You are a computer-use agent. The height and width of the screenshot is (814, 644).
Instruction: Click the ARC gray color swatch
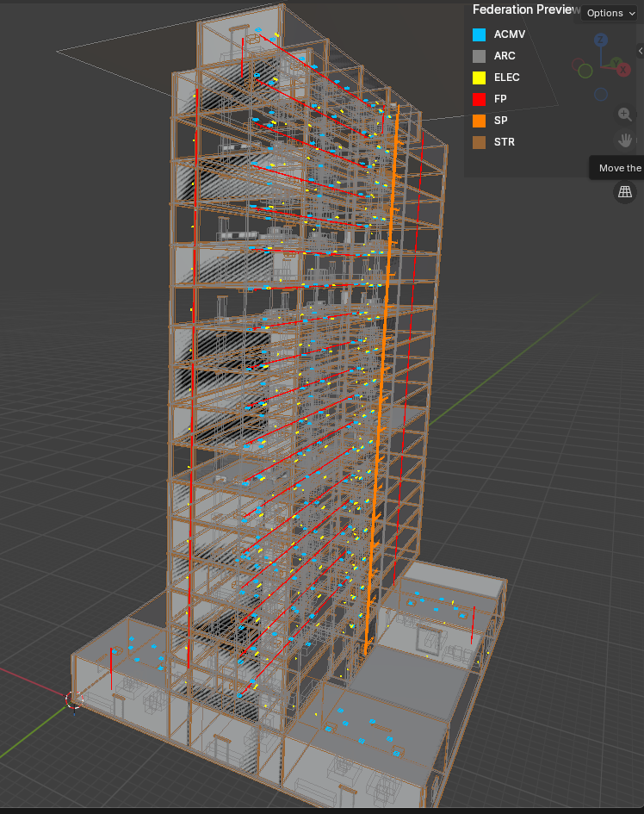click(x=479, y=56)
